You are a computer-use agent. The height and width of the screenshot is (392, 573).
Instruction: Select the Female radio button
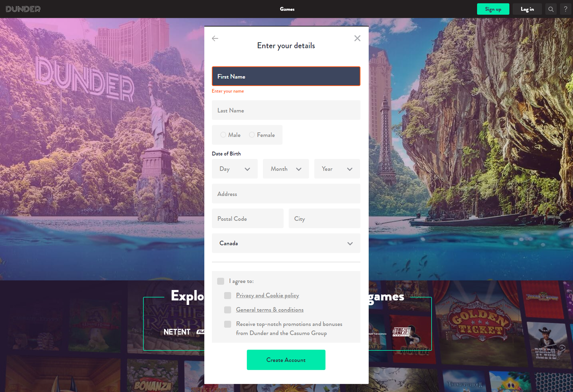[252, 135]
